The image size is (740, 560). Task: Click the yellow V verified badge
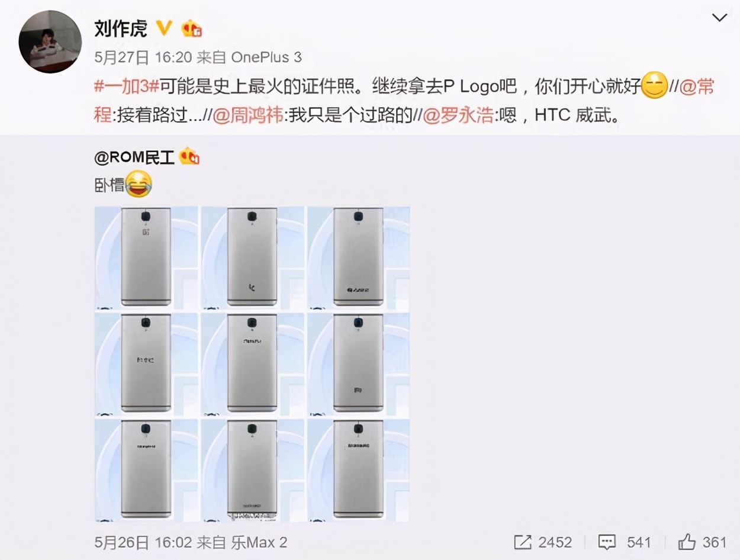[163, 27]
